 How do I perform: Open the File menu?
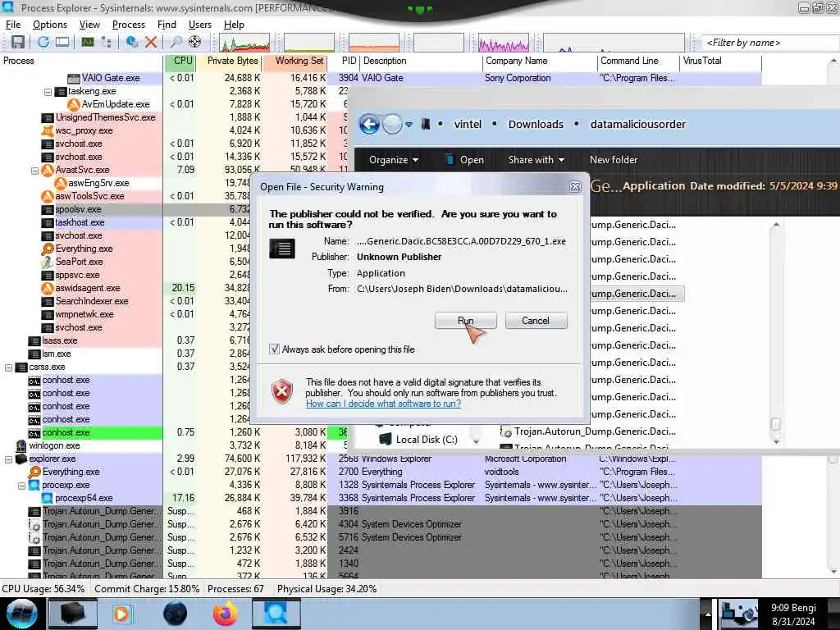click(13, 25)
